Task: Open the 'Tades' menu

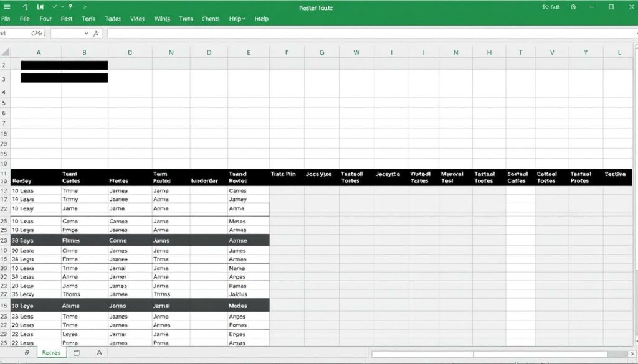Action: 113,19
